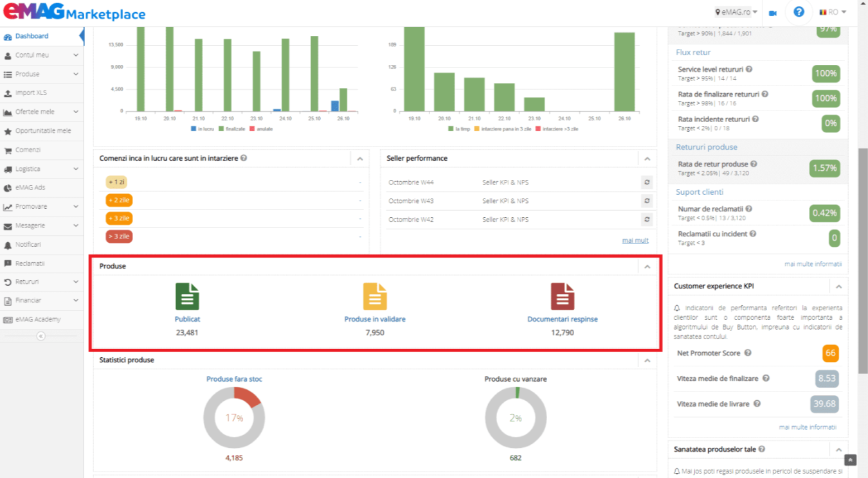Show help for Viteza medie de livrare
The width and height of the screenshot is (868, 478).
[x=757, y=404]
